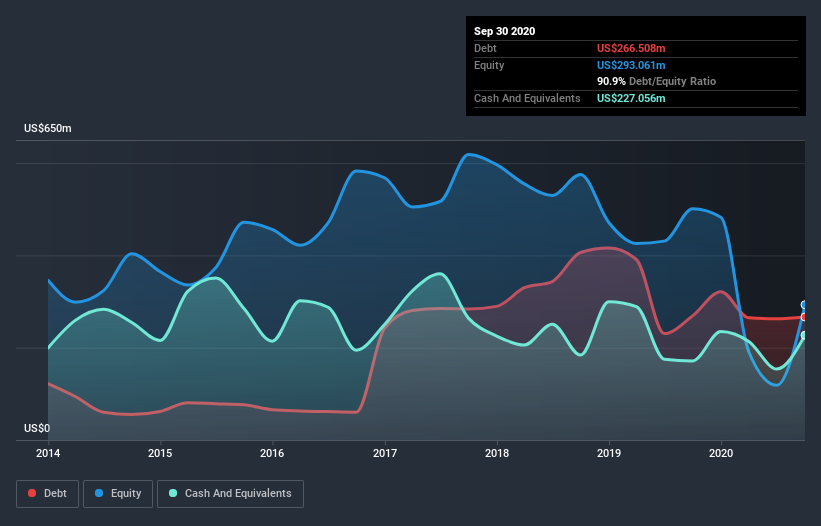Click the US$650m y-axis label
Screen dimensions: 821x526
48,128
